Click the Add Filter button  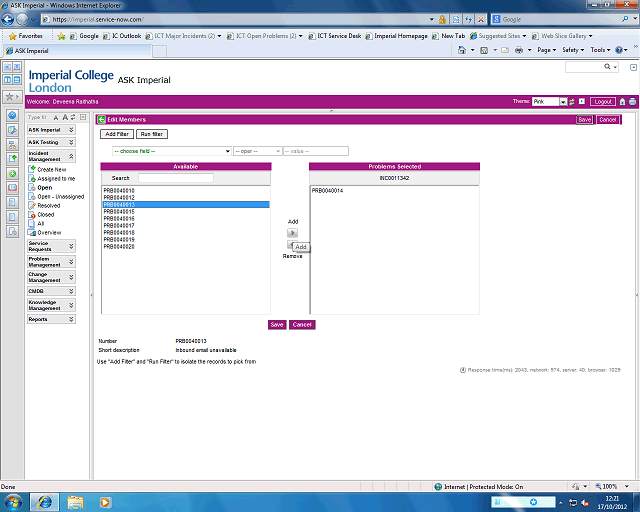click(117, 134)
